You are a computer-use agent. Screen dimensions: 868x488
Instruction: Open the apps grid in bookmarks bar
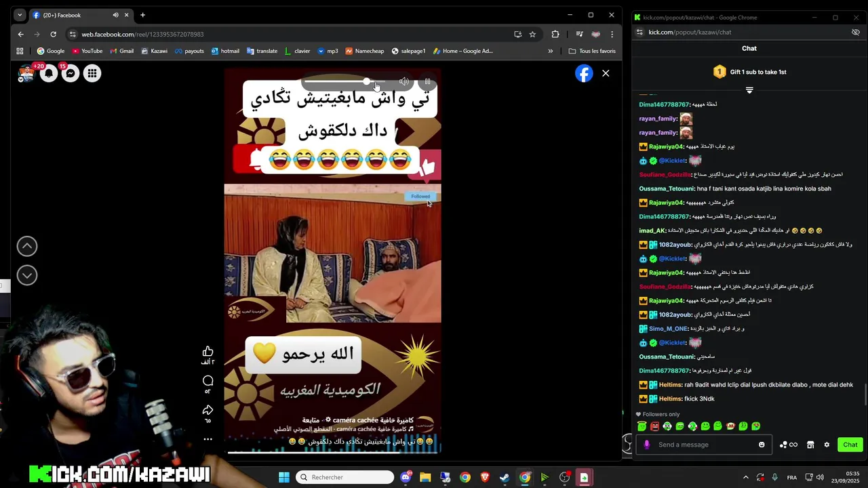(x=20, y=51)
